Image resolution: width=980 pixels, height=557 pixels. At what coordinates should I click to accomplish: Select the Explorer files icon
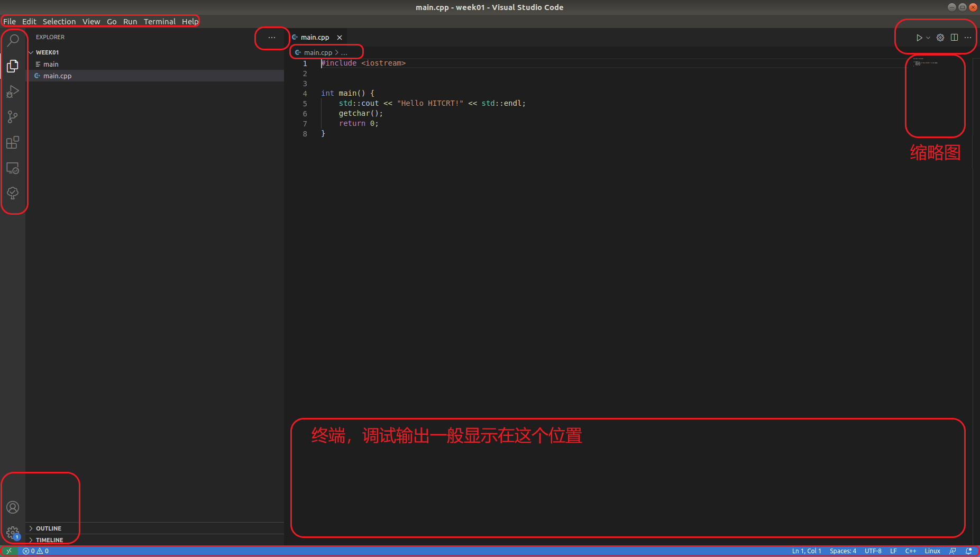pyautogui.click(x=13, y=66)
